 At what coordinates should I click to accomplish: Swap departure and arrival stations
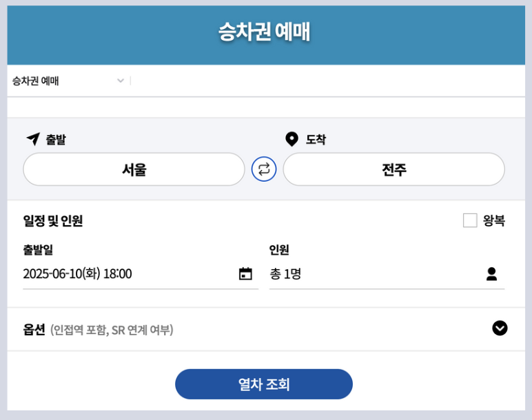pos(264,169)
